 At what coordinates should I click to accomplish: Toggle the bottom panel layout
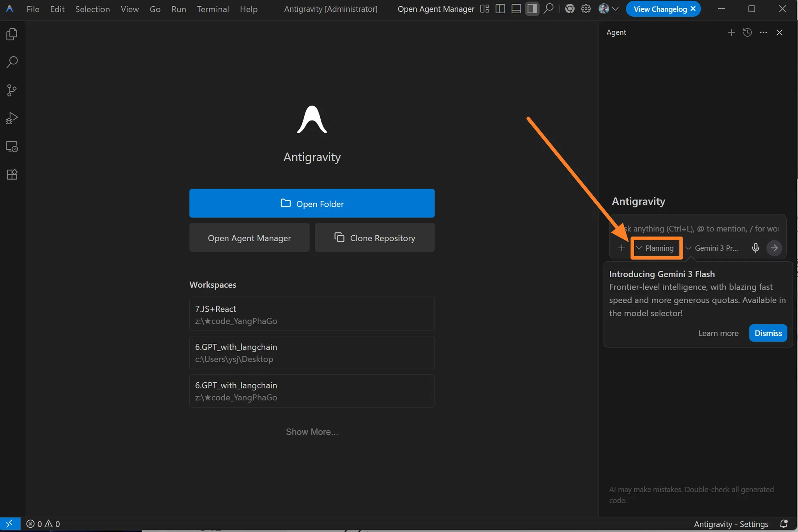(516, 9)
